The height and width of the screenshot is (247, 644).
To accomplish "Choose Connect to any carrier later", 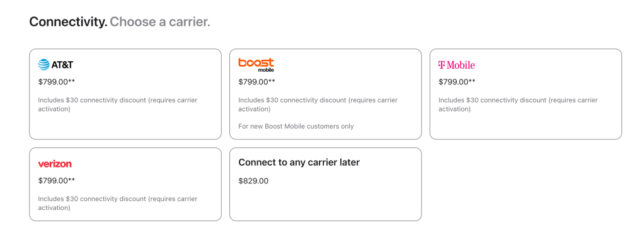I will tap(325, 184).
